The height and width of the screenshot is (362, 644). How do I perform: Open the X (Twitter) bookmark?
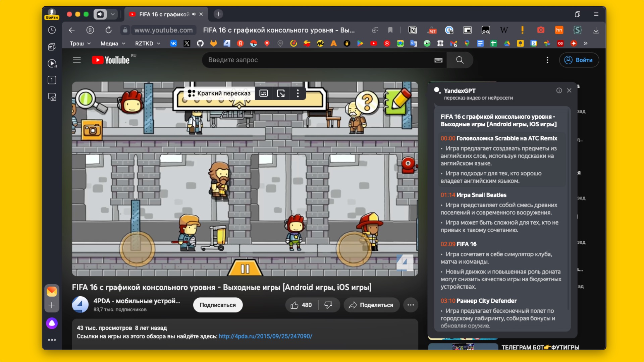click(187, 43)
